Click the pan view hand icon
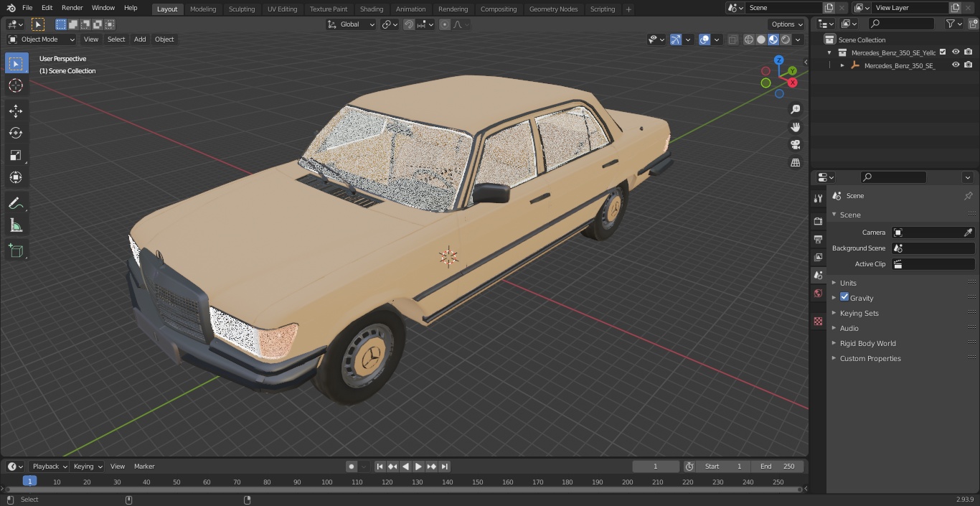 [796, 127]
